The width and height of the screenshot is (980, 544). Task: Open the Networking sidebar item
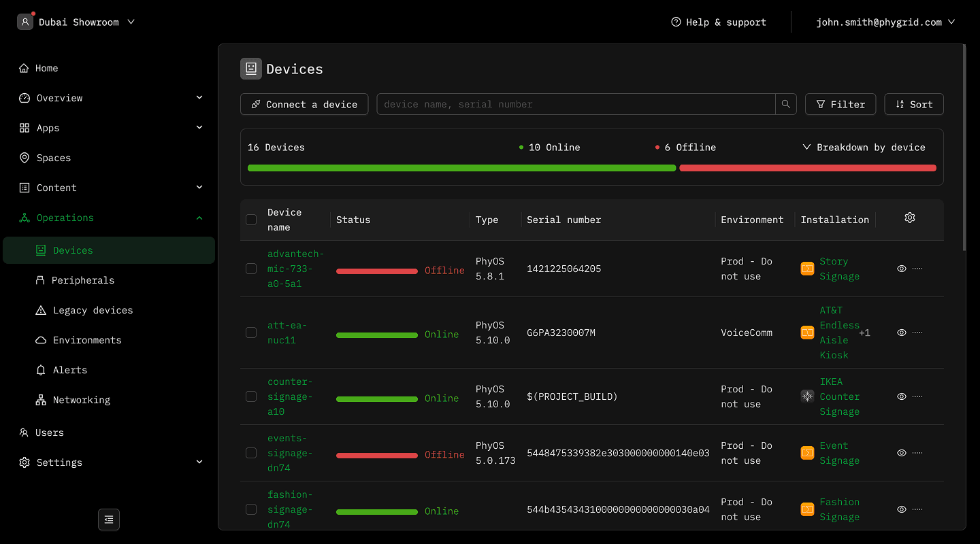[x=81, y=400]
